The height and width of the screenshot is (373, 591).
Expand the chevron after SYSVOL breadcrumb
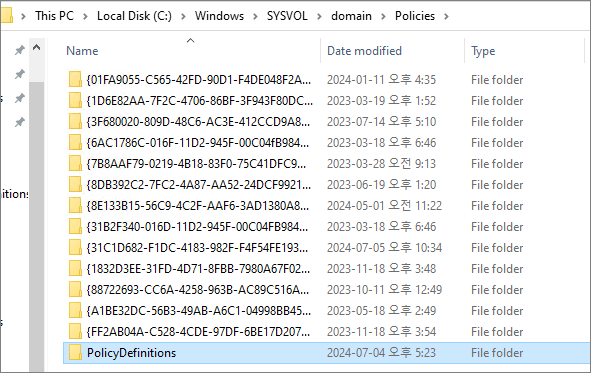coord(319,16)
